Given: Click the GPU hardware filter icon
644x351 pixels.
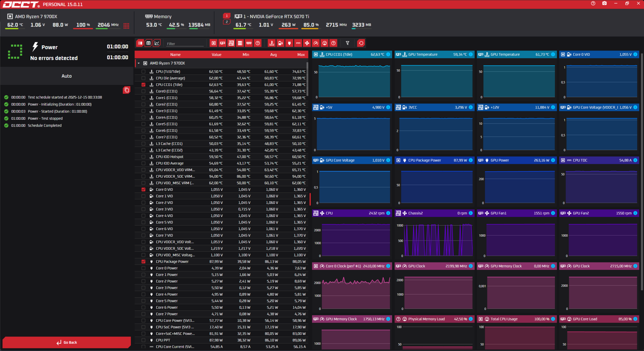Looking at the screenshot, I should [x=222, y=43].
